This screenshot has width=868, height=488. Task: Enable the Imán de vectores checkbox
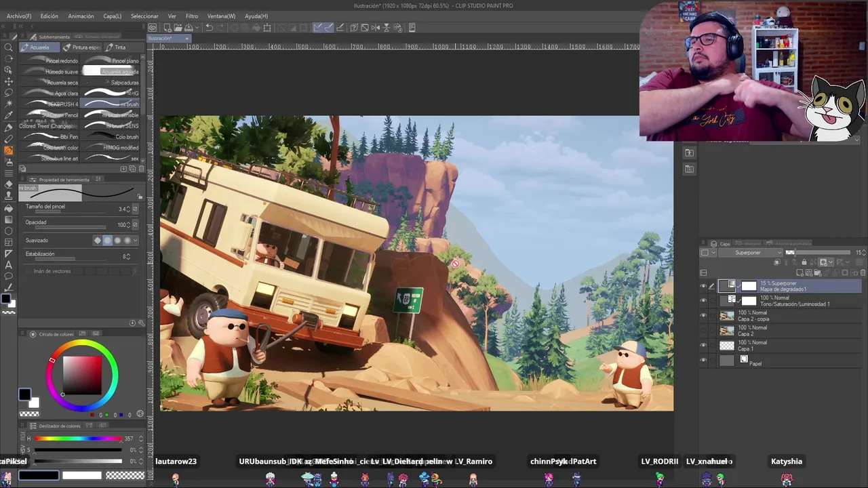pos(29,271)
